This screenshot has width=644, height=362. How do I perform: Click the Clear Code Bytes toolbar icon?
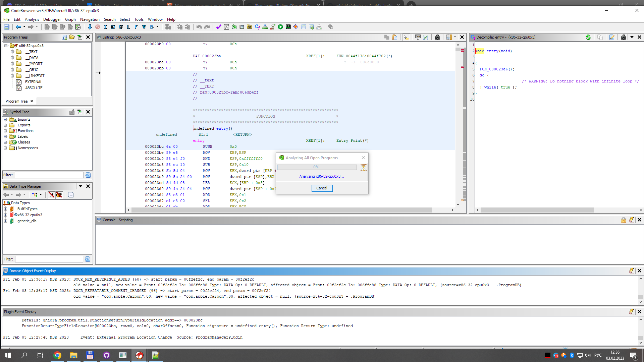click(97, 27)
